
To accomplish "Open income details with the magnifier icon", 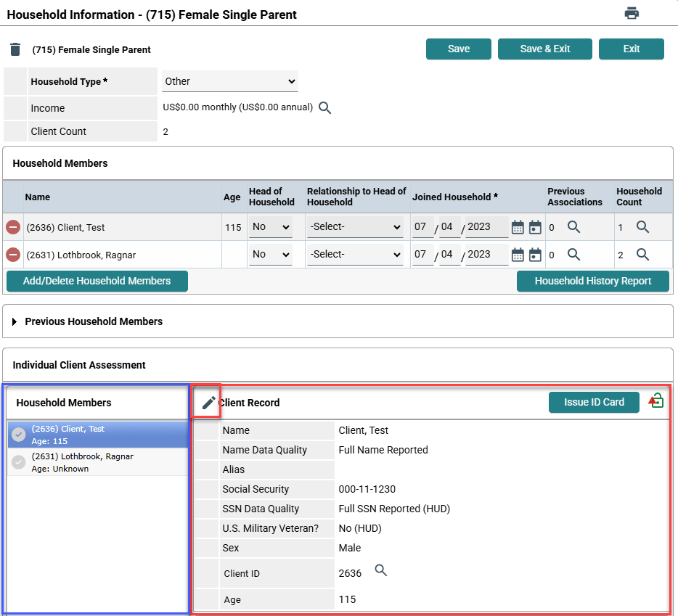I will [325, 108].
